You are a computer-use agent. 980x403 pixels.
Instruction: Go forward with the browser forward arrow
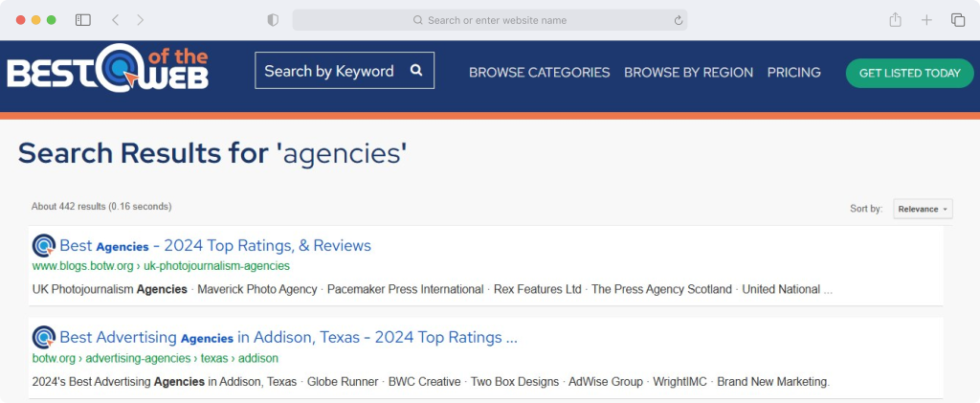pyautogui.click(x=140, y=20)
